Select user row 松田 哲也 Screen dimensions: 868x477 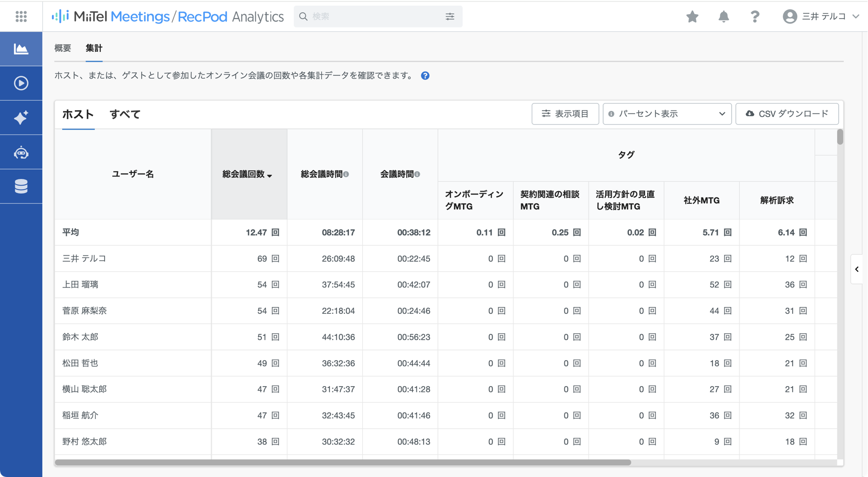pos(80,363)
